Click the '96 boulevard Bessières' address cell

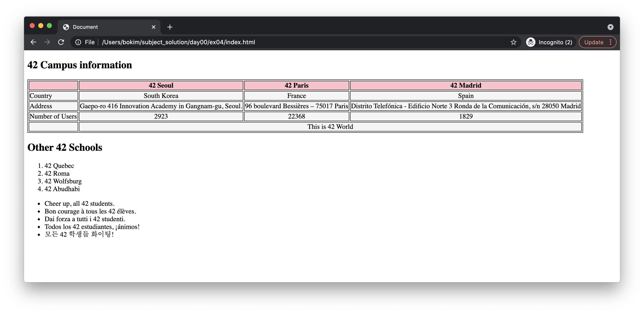pyautogui.click(x=296, y=106)
